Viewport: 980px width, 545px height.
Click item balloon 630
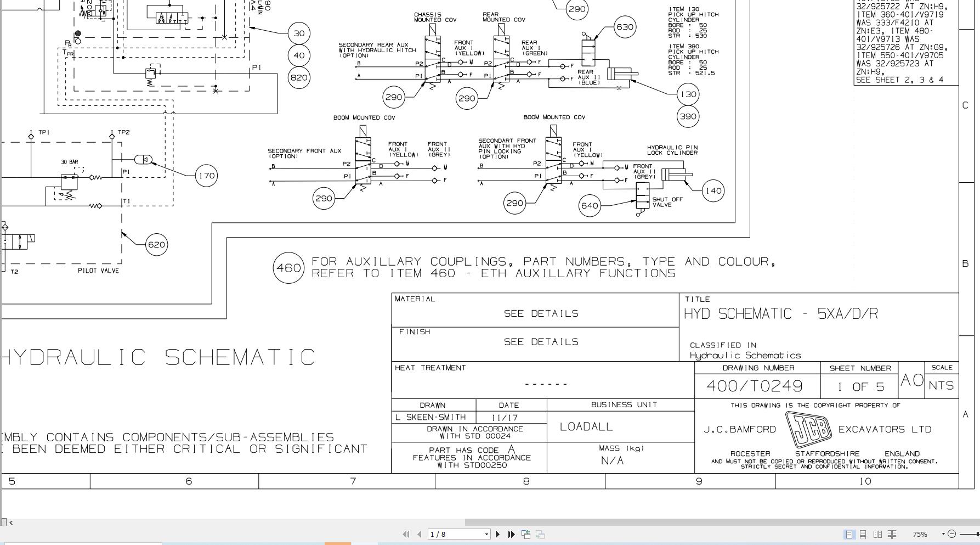(625, 27)
